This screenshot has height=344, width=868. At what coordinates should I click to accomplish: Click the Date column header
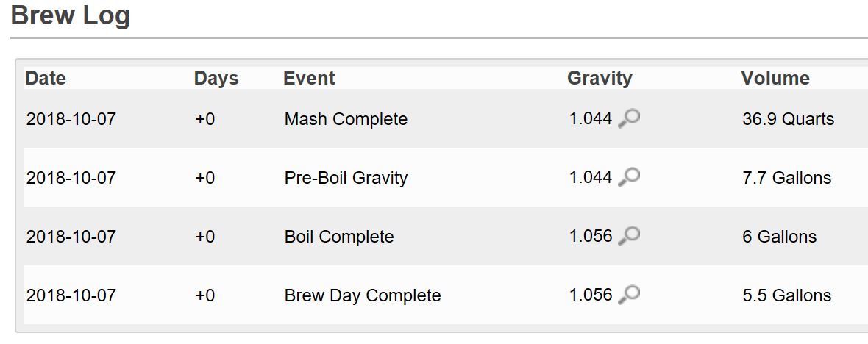(46, 78)
